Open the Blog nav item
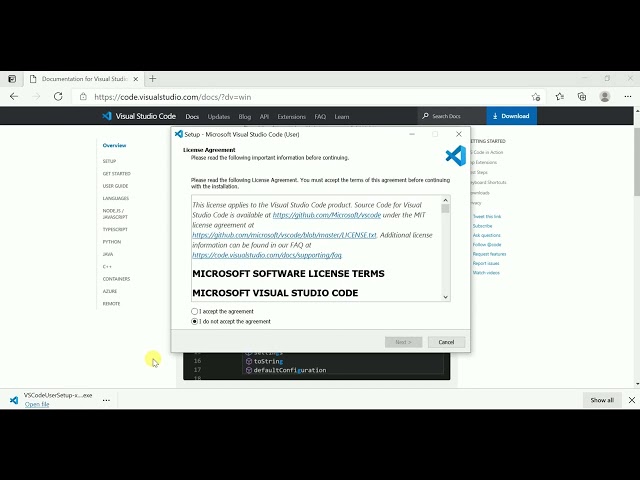Image resolution: width=640 pixels, height=480 pixels. click(x=245, y=117)
